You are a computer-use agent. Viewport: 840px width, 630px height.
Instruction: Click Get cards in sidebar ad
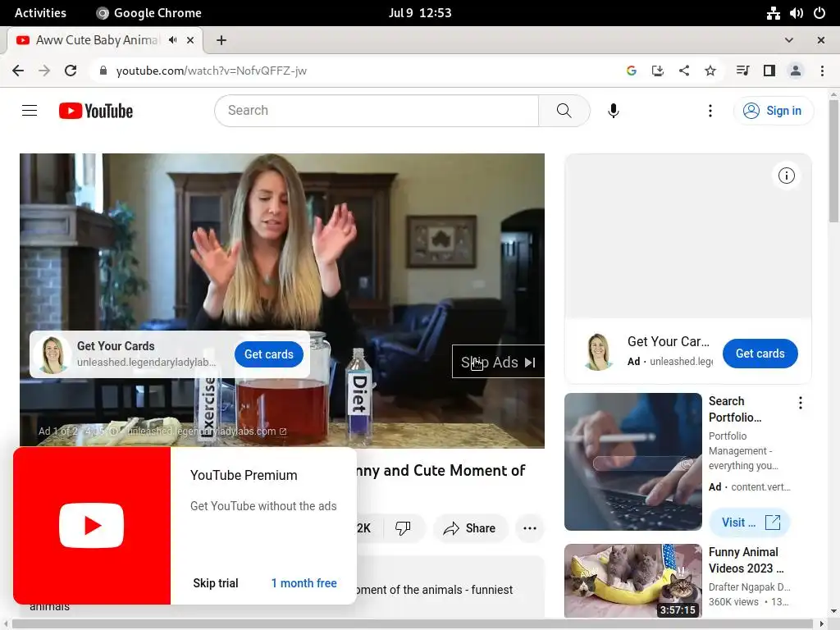coord(760,353)
